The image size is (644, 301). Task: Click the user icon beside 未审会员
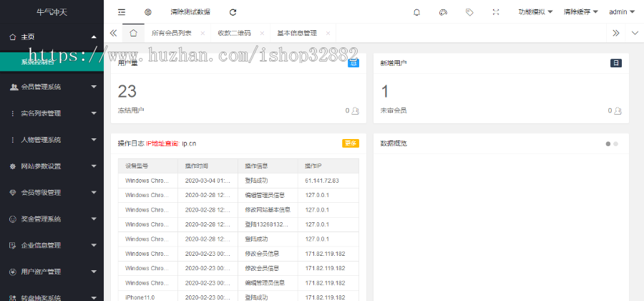pos(618,110)
